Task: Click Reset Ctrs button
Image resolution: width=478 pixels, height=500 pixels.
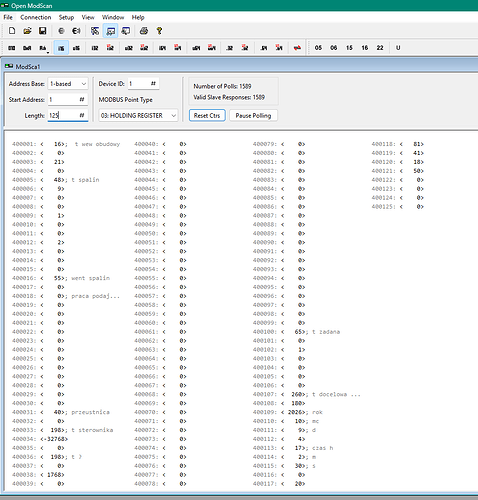Action: tap(207, 115)
